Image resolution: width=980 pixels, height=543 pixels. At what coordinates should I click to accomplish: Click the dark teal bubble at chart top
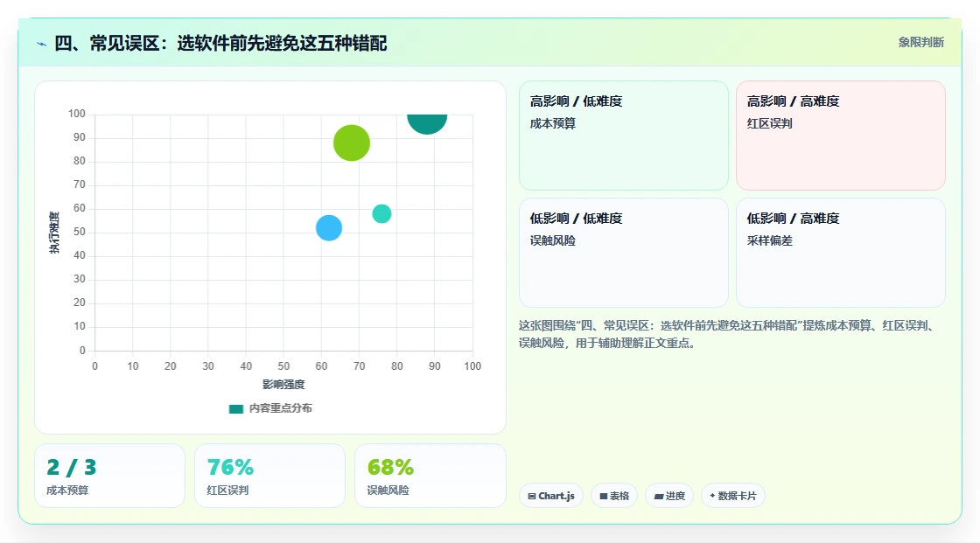(427, 123)
